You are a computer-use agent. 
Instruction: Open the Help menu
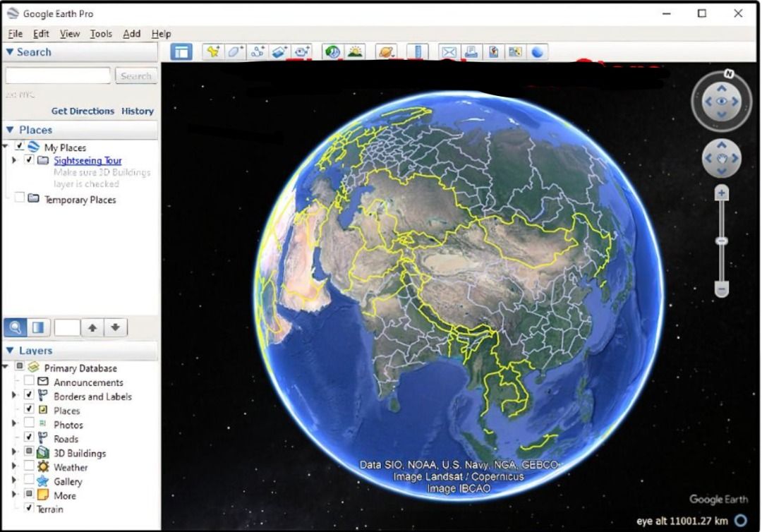pyautogui.click(x=162, y=34)
